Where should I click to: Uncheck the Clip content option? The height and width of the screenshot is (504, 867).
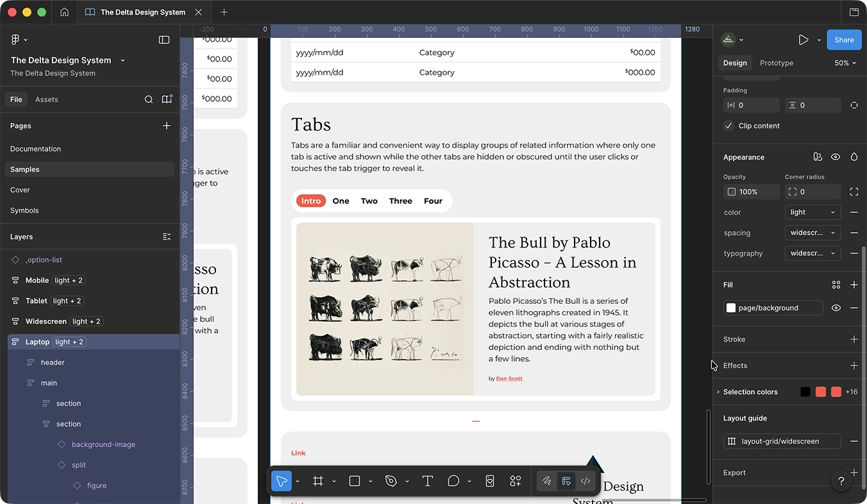coord(728,126)
